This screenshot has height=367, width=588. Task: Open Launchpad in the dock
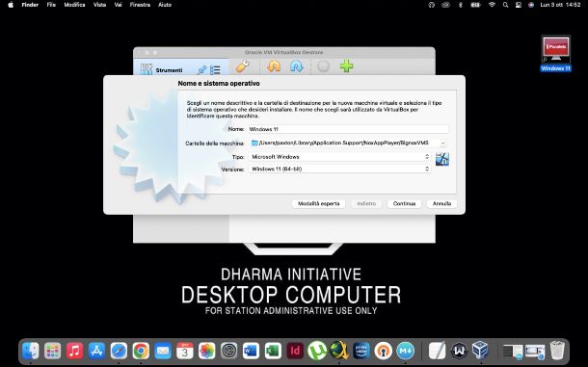52,351
